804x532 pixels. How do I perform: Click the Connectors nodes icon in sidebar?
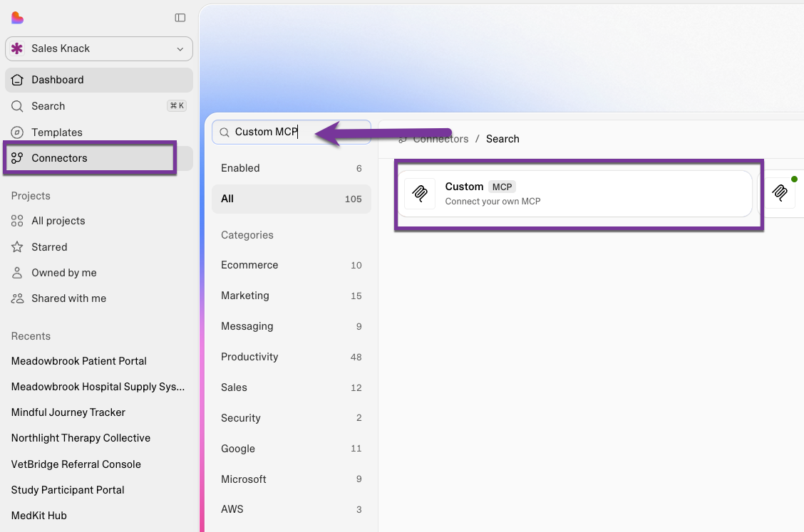tap(17, 158)
